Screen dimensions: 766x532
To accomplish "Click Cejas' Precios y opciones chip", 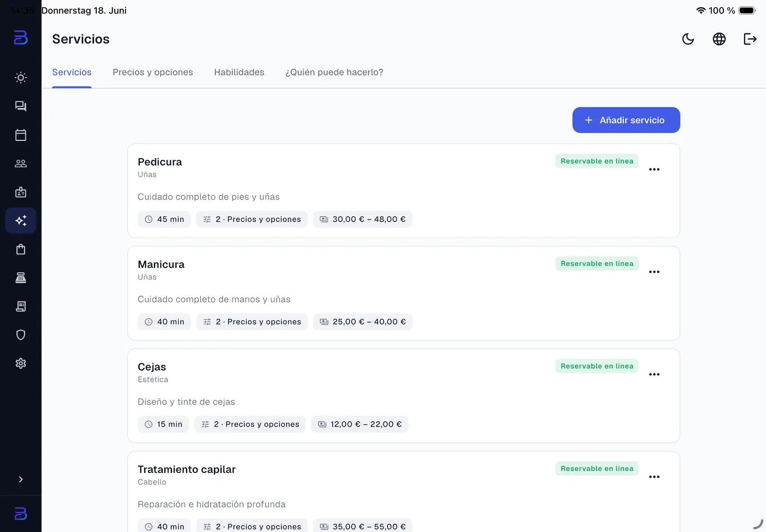I will point(250,424).
